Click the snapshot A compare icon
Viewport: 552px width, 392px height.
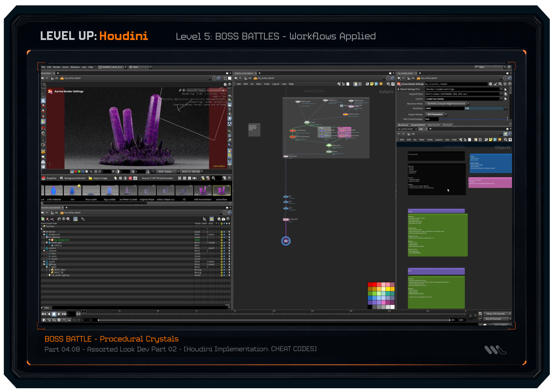coord(120,178)
